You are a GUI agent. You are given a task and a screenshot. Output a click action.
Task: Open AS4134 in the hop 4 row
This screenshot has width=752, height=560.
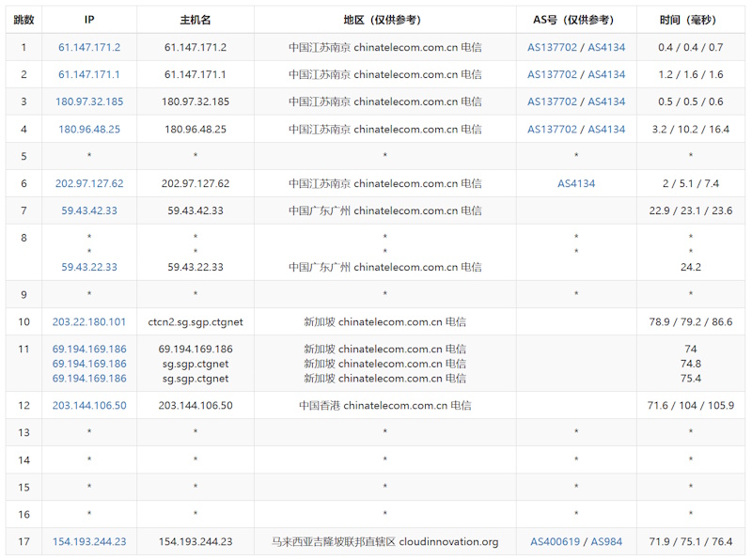click(606, 129)
